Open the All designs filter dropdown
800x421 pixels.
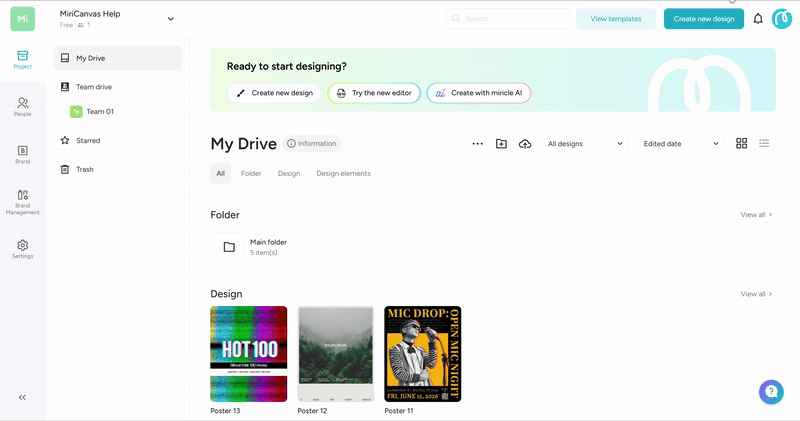pyautogui.click(x=585, y=144)
